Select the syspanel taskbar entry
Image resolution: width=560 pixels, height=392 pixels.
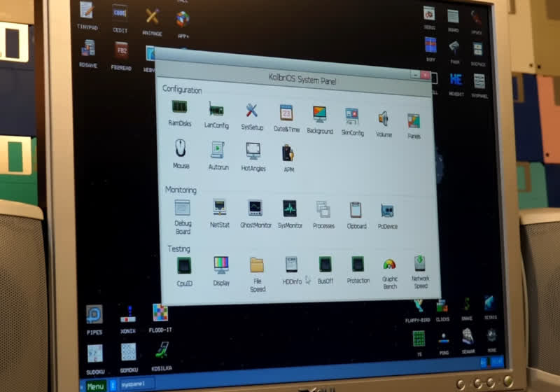(136, 384)
